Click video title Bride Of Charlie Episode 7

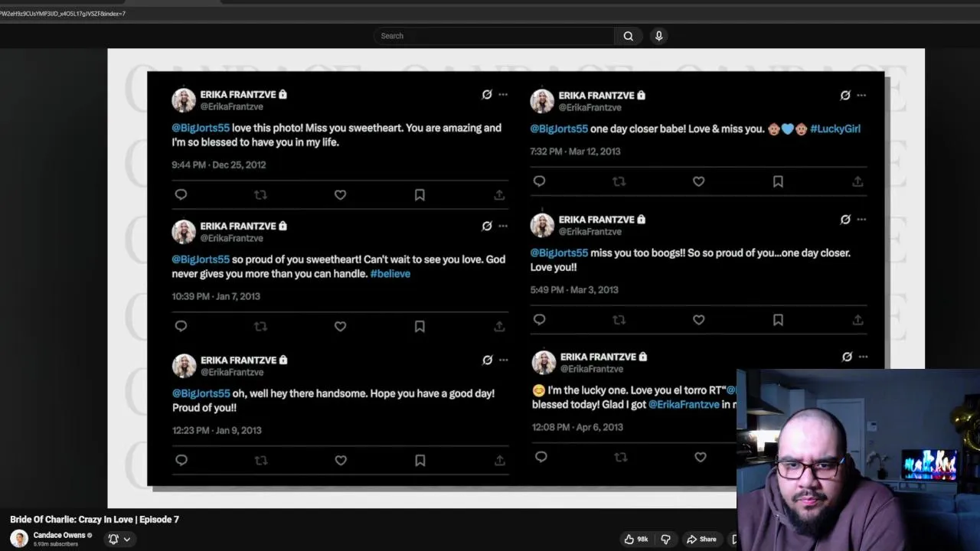94,519
